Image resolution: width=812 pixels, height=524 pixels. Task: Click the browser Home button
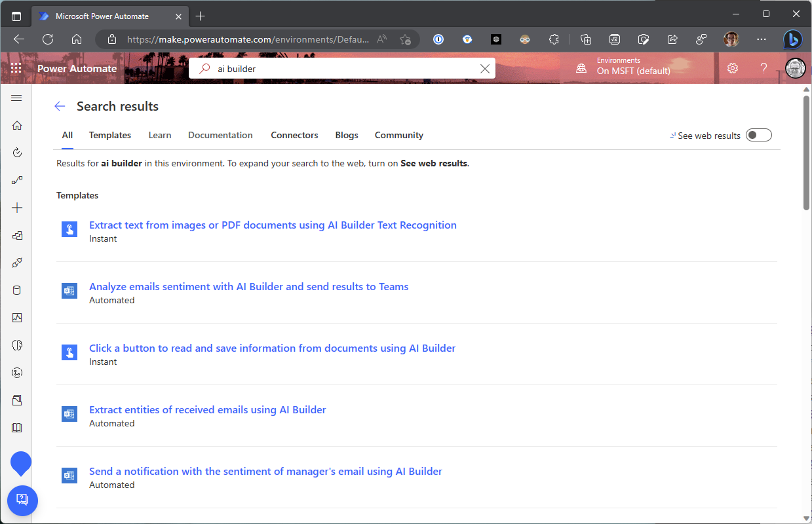click(77, 39)
